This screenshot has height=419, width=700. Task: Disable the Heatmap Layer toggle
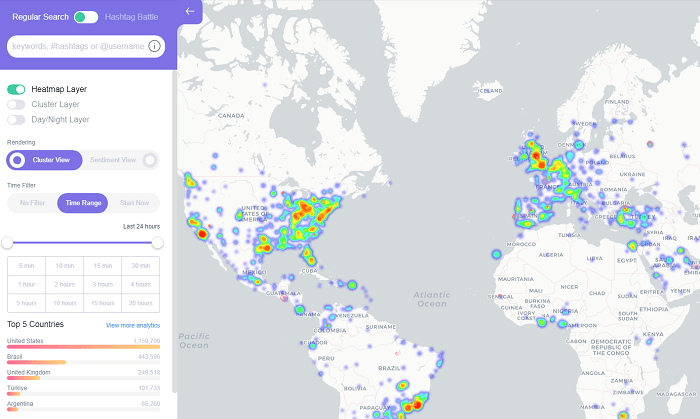[16, 89]
